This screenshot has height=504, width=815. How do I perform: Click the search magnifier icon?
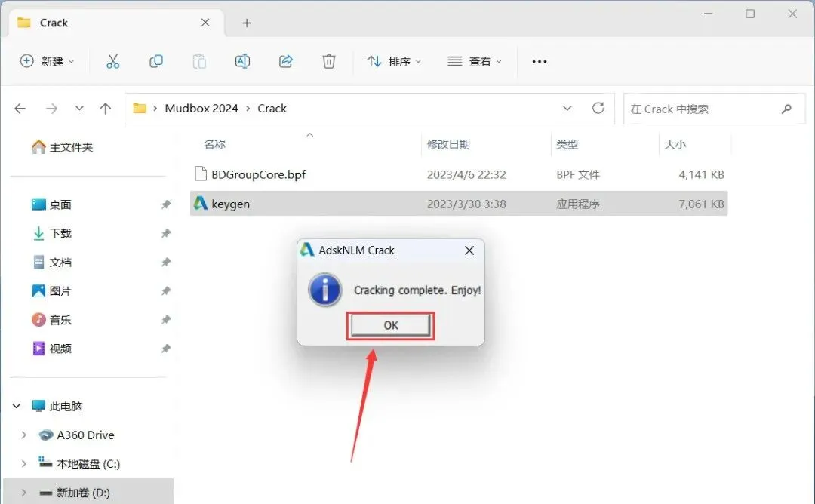point(786,109)
